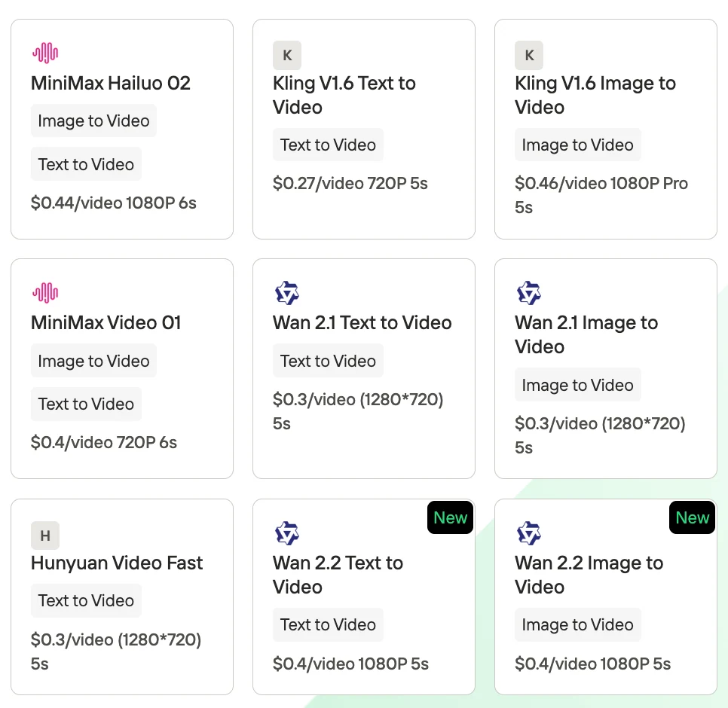Image resolution: width=728 pixels, height=708 pixels.
Task: Select Image to Video tag on Kling V1.6 Image card
Action: [x=577, y=145]
